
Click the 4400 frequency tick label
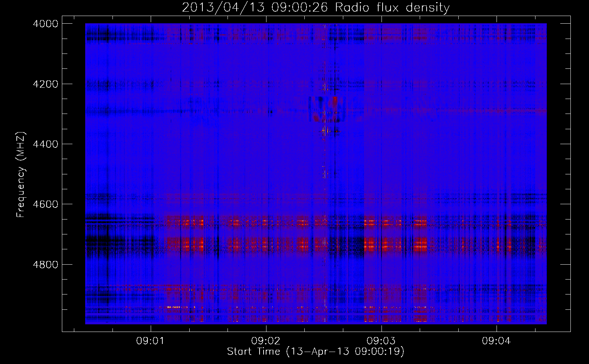click(x=46, y=144)
